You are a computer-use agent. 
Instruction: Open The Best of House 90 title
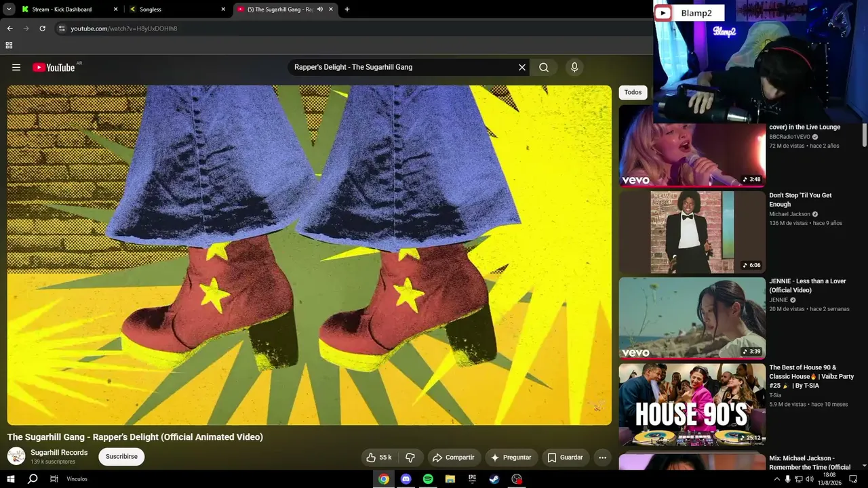(x=812, y=376)
